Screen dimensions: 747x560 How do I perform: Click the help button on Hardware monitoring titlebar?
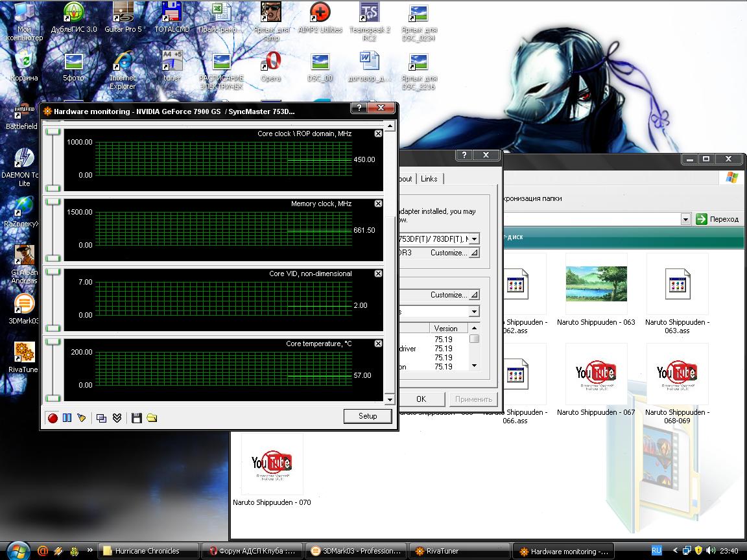[359, 108]
